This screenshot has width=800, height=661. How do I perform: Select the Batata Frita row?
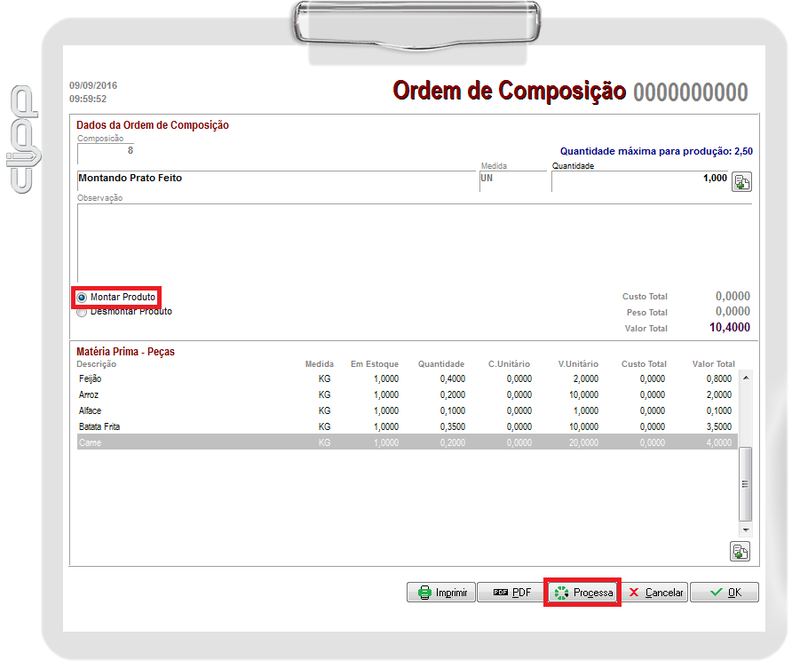(x=300, y=427)
